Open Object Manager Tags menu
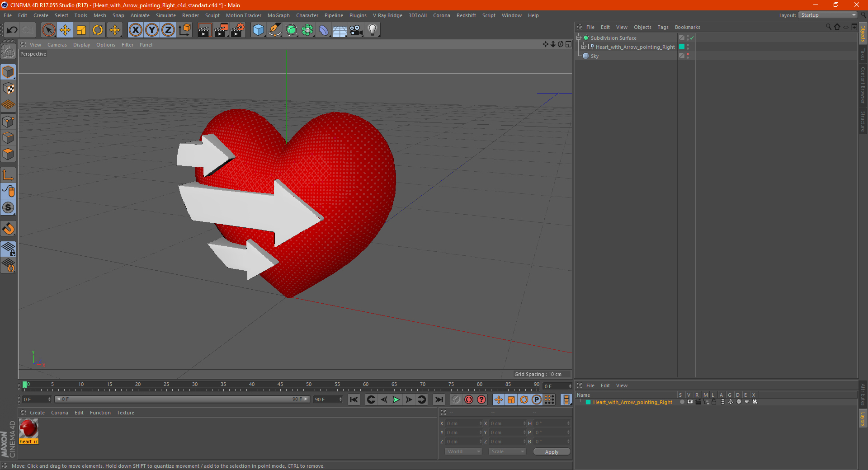Viewport: 868px width, 470px height. [x=663, y=27]
